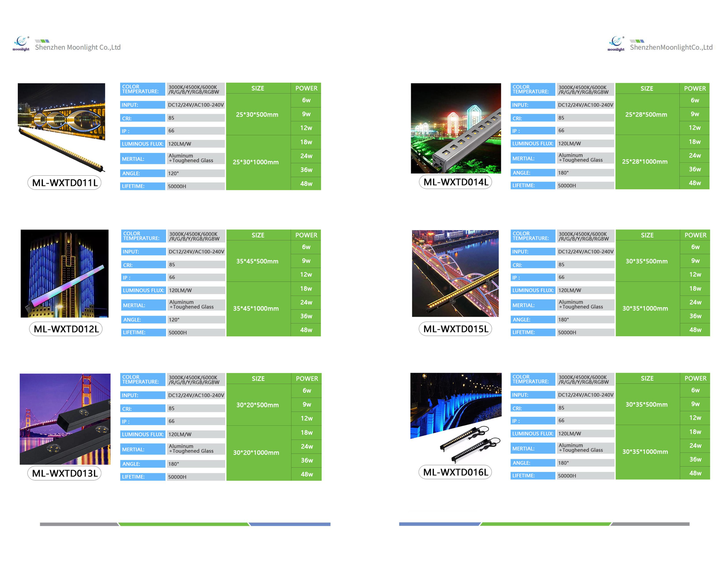This screenshot has width=728, height=563.
Task: Click the 25*30*500mm size cell
Action: (x=257, y=114)
